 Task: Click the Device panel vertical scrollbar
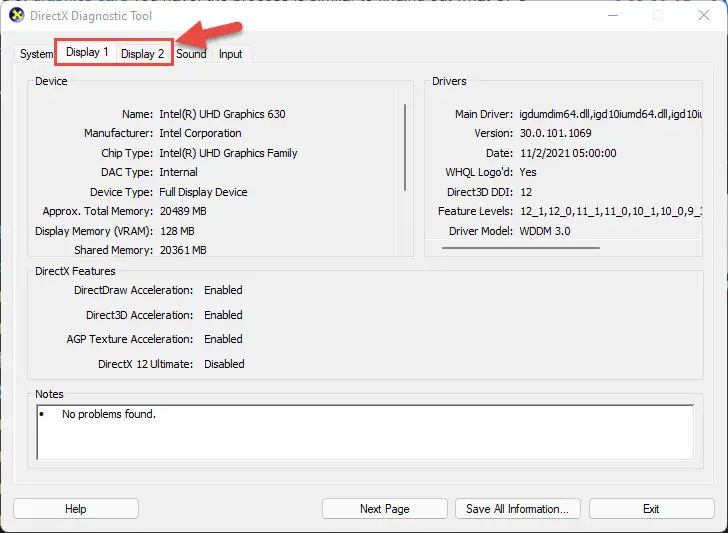click(405, 147)
